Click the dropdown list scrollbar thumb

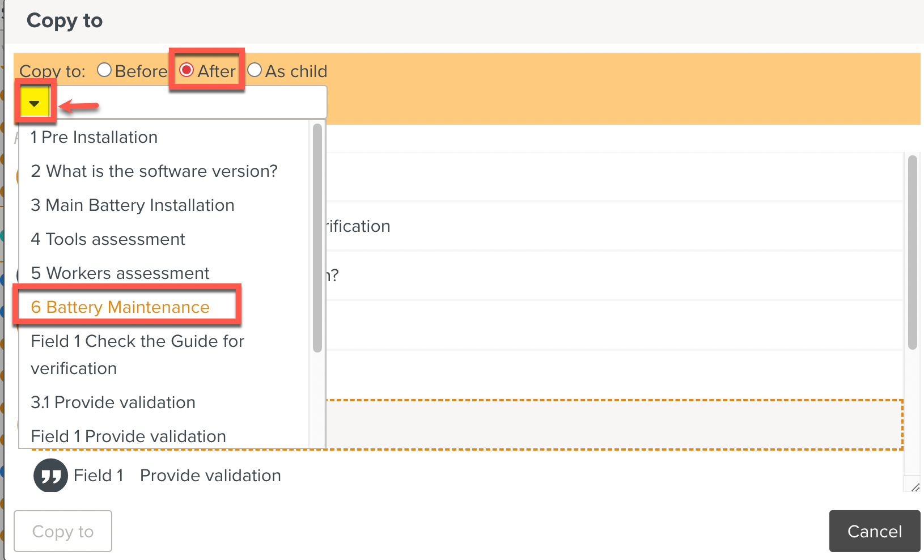[x=315, y=238]
